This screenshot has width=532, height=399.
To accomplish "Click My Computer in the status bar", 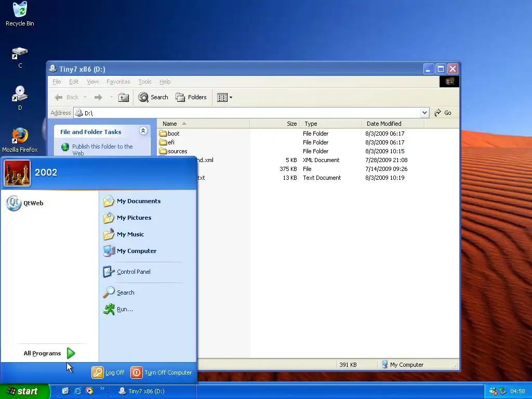I will (403, 365).
